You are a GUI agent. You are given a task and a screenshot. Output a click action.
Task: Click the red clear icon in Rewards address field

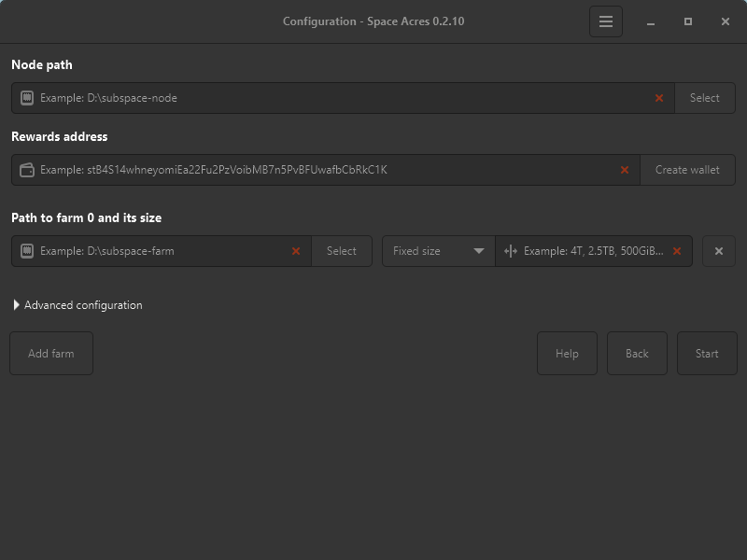pos(625,170)
